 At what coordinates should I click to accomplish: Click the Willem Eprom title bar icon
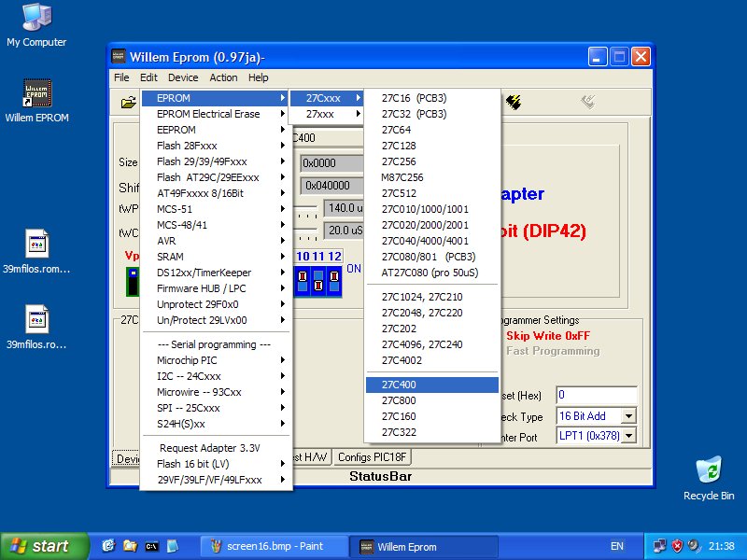point(119,57)
